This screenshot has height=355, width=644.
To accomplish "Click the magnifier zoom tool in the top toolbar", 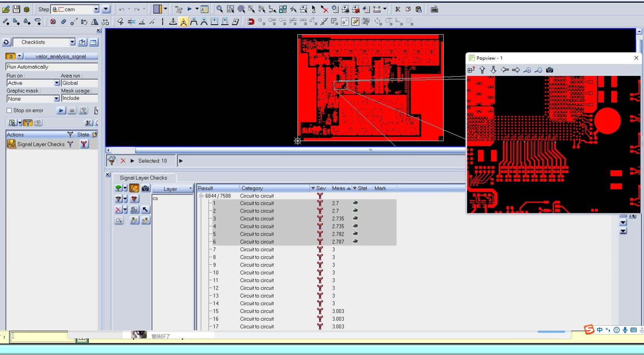I will click(220, 9).
